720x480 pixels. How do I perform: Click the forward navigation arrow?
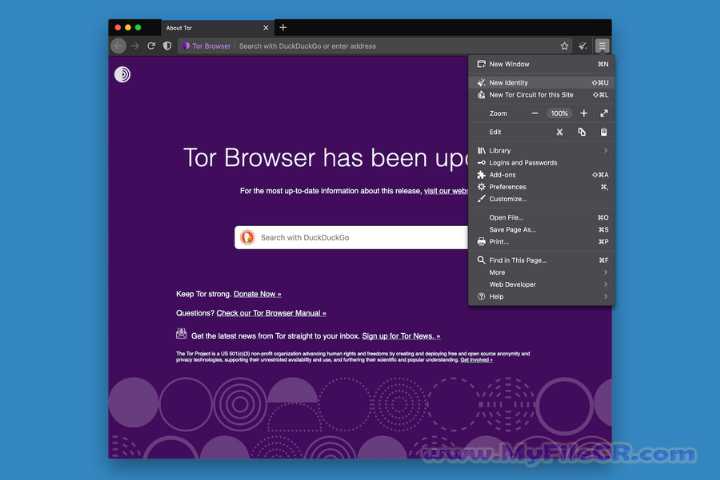tap(135, 46)
